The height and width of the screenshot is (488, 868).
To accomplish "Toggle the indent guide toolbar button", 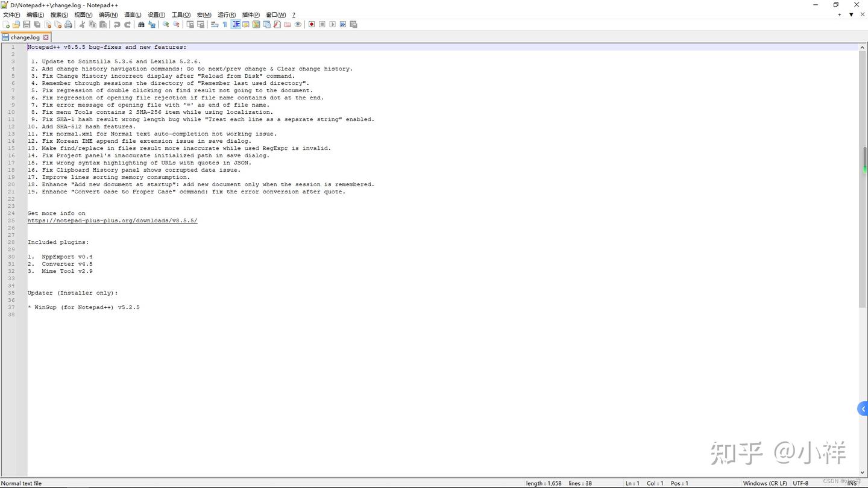I will click(x=236, y=25).
